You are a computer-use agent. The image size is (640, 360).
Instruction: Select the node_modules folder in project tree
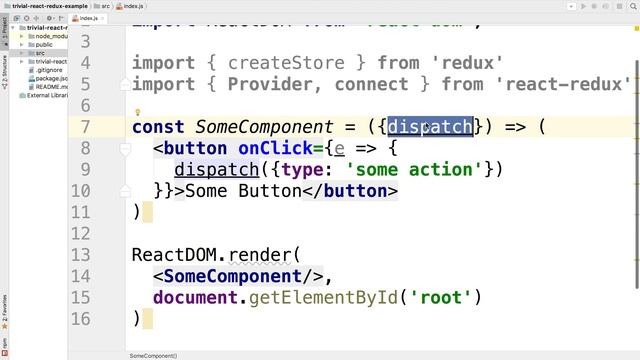coord(48,36)
